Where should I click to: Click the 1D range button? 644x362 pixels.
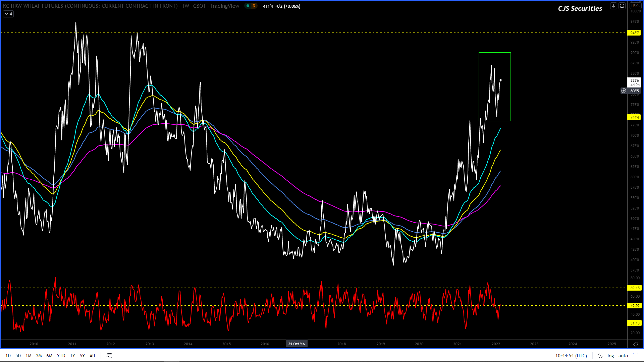click(8, 356)
